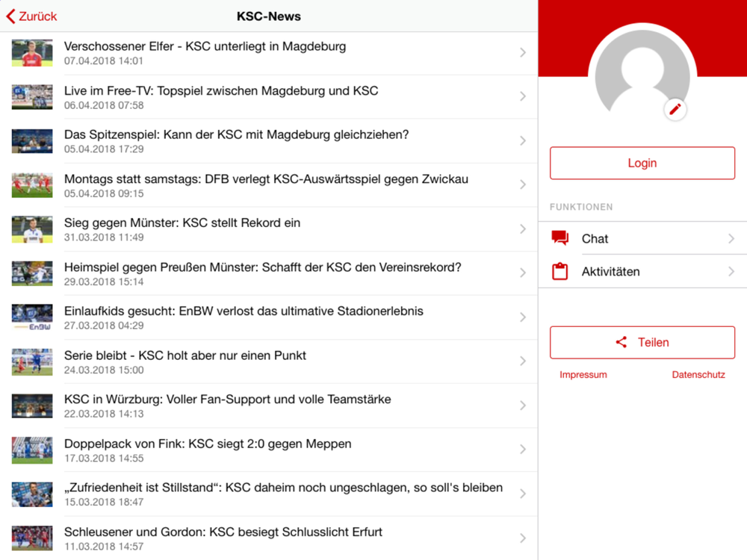Image resolution: width=747 pixels, height=560 pixels.
Task: Click chevron on Einlaufkids gesucht row
Action: 523,317
